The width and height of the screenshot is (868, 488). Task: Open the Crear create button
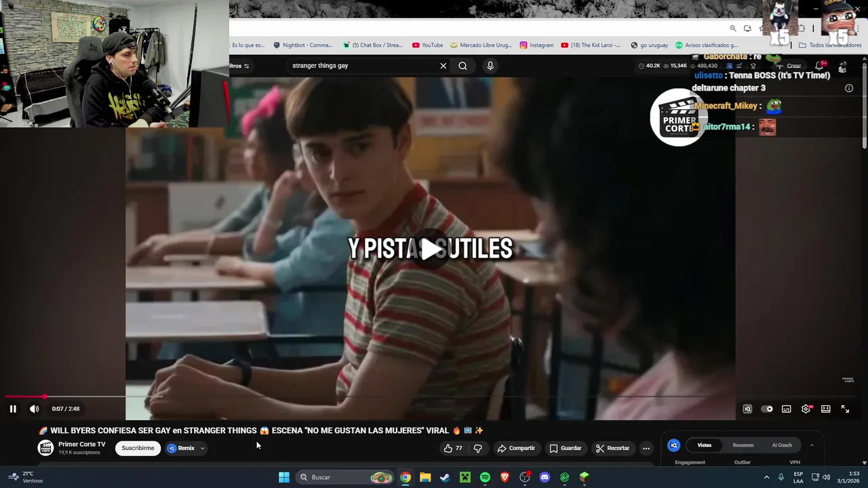pyautogui.click(x=788, y=66)
